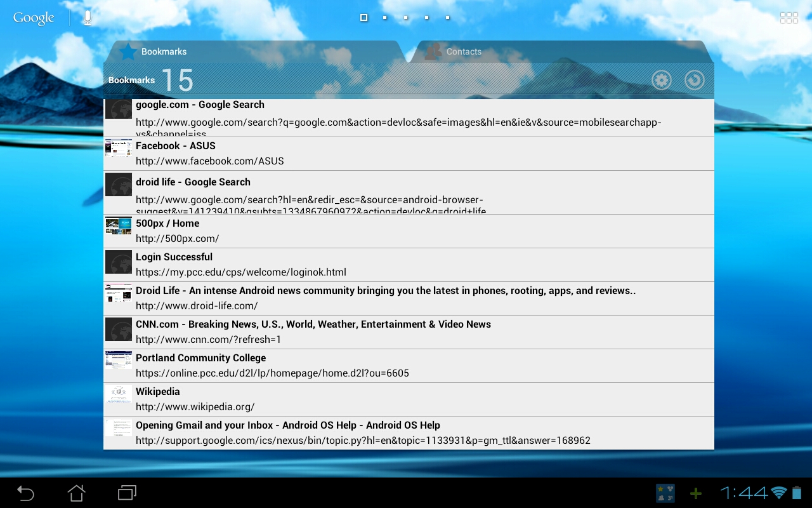
Task: Tap the CNN.com bookmark
Action: click(x=409, y=332)
